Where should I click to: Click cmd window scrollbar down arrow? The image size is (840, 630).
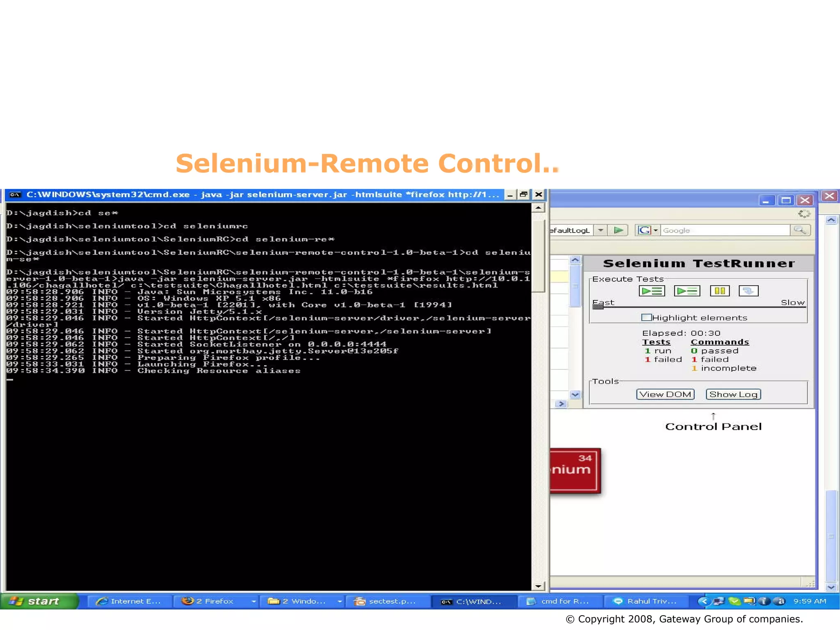[x=538, y=586]
